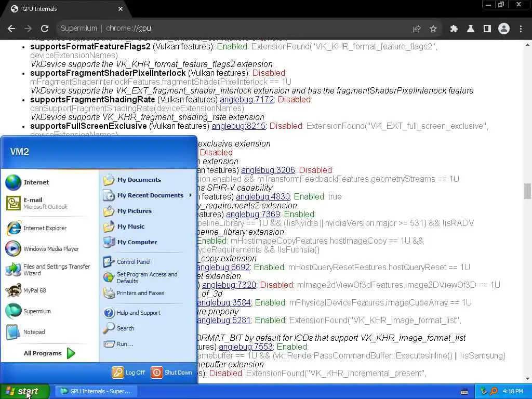Open the anglebug:7369 link

[253, 214]
